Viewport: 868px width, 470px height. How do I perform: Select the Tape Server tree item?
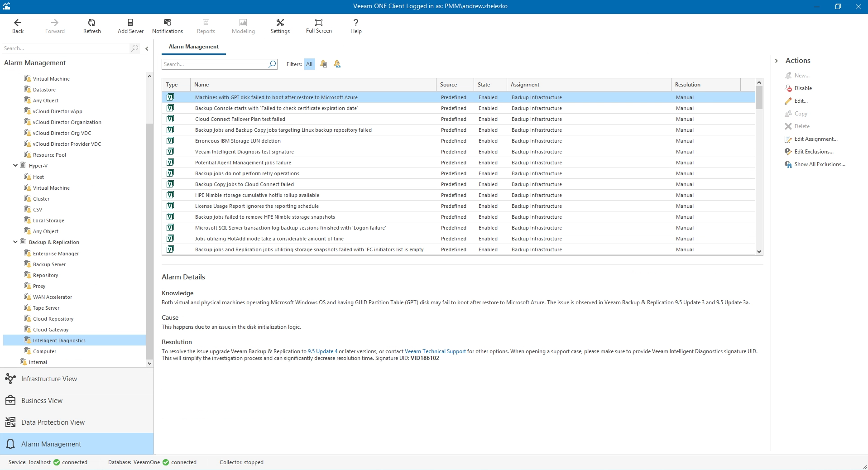pos(46,308)
